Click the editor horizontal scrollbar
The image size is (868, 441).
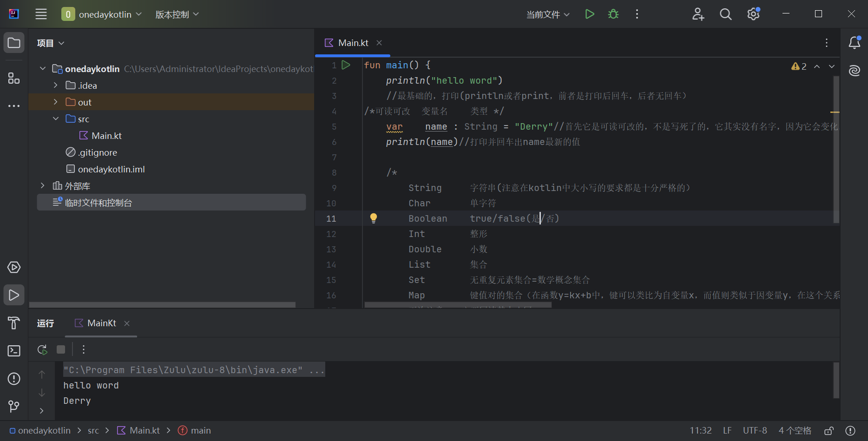coord(458,305)
